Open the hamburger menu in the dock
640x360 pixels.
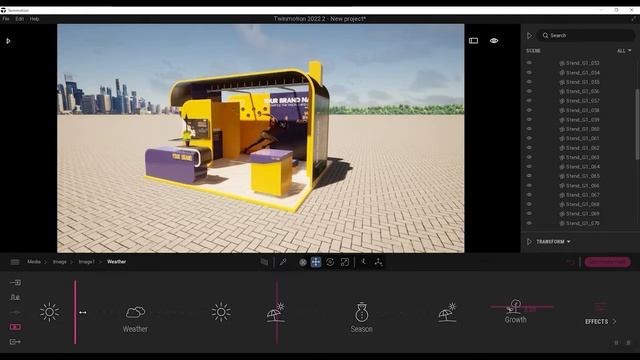(15, 262)
